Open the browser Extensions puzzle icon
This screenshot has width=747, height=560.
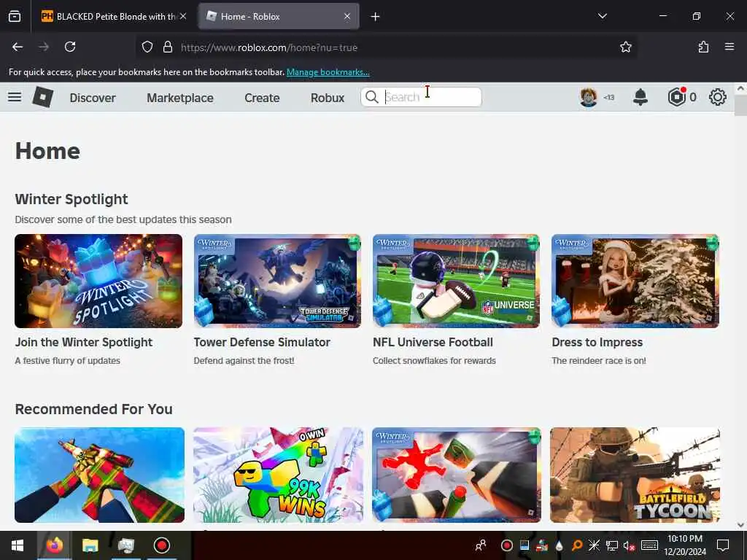704,47
